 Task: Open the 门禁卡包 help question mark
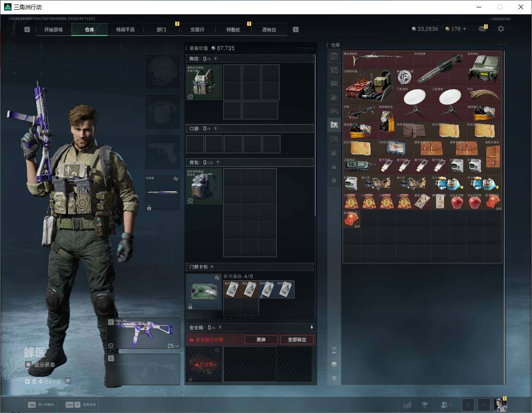tap(212, 267)
